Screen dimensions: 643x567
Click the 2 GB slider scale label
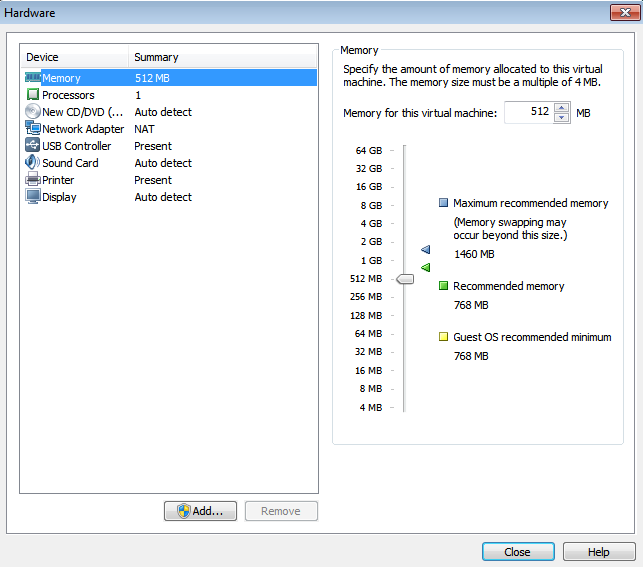tap(371, 241)
